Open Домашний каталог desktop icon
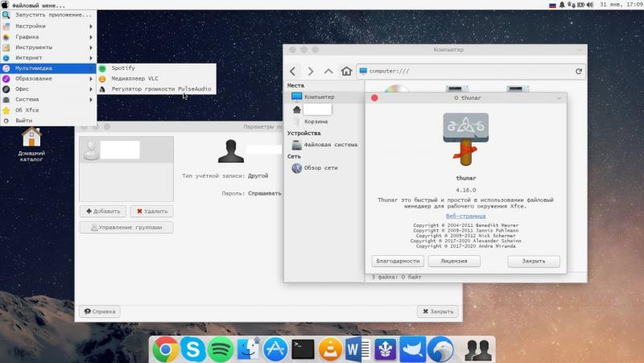Image resolution: width=644 pixels, height=363 pixels. coord(31,138)
